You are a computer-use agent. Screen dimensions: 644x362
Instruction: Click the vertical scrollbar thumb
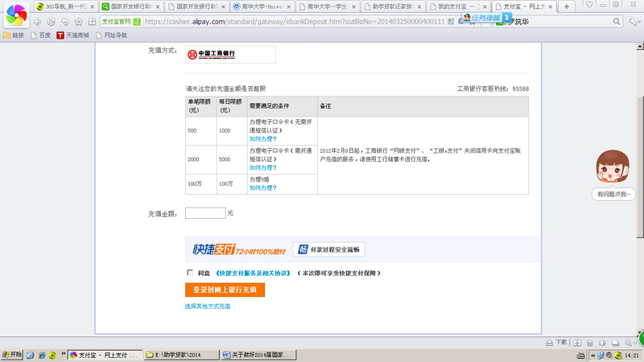tap(640, 167)
